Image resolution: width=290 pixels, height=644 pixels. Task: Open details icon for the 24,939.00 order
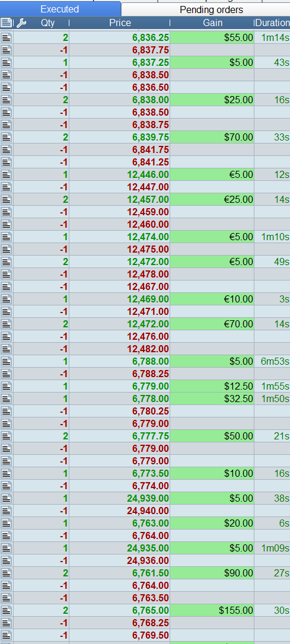click(6, 498)
